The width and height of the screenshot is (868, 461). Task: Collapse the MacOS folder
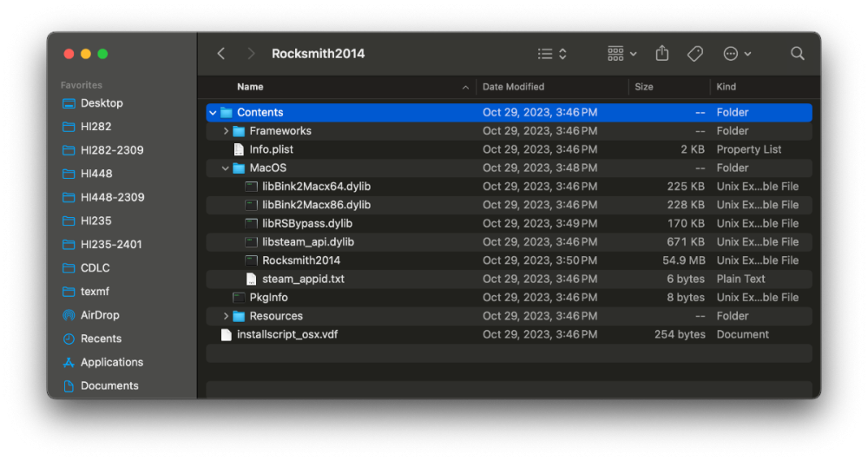226,168
